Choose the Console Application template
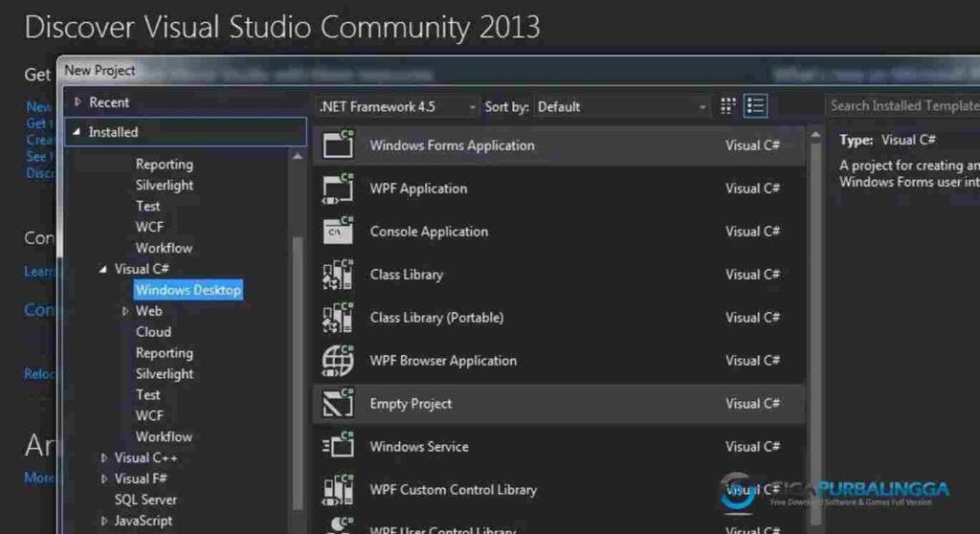 pos(559,232)
